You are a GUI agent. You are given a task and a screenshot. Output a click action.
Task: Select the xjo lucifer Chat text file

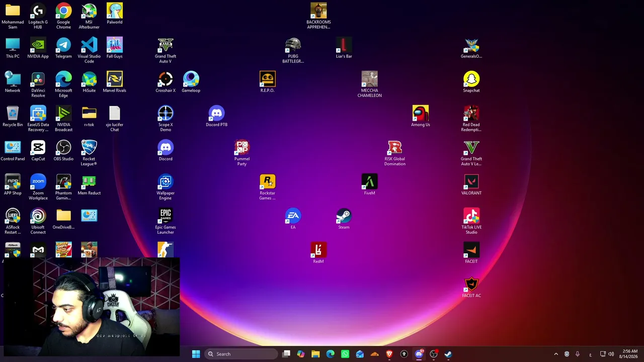(x=115, y=119)
